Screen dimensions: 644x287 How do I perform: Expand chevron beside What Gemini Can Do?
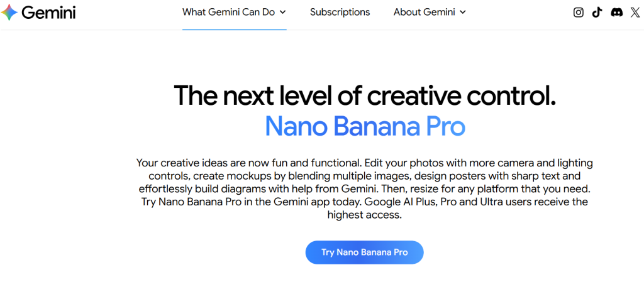pyautogui.click(x=282, y=12)
